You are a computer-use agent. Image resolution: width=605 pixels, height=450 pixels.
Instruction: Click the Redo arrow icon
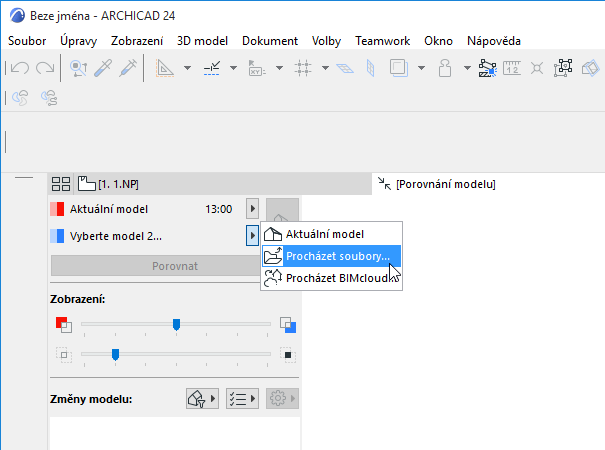point(45,68)
